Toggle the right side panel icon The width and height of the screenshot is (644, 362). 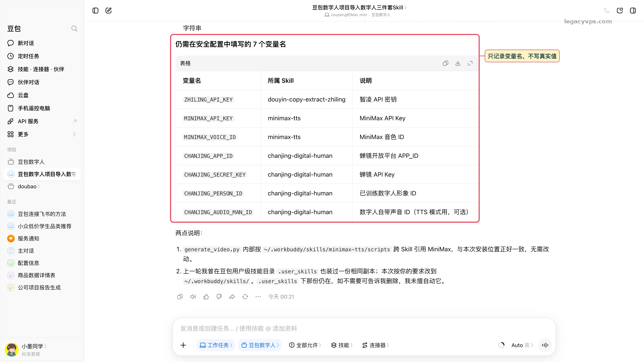[633, 11]
